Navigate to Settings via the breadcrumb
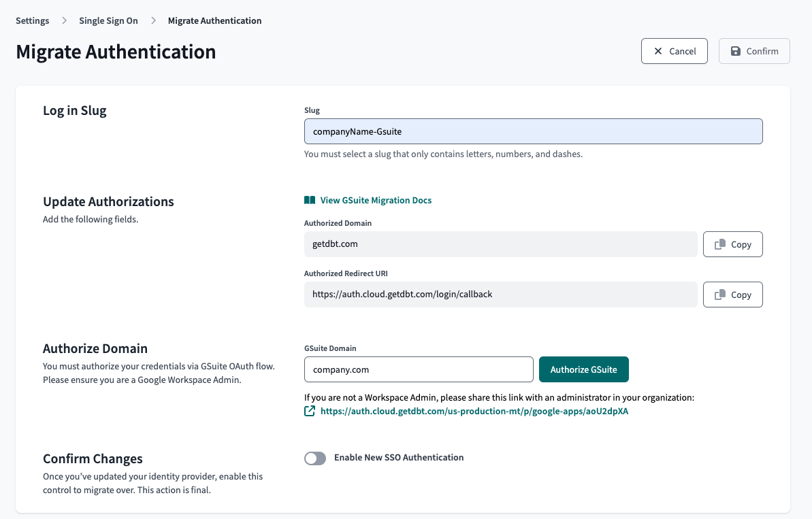 pyautogui.click(x=32, y=20)
